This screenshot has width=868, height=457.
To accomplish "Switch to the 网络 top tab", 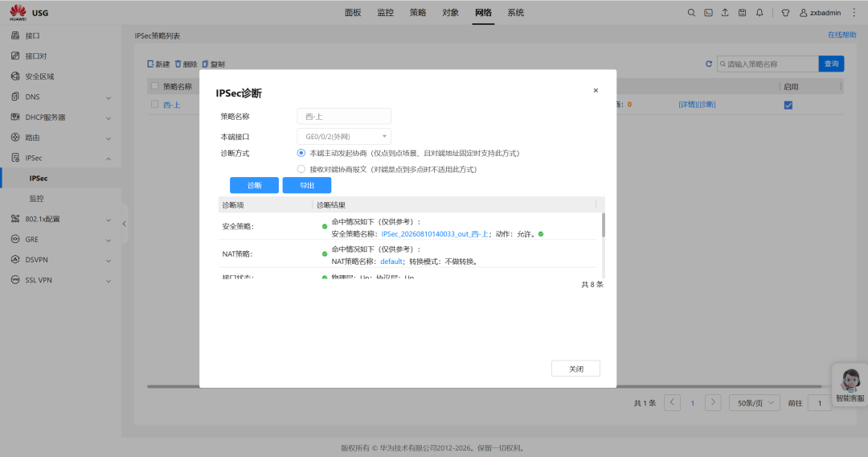I will (483, 13).
